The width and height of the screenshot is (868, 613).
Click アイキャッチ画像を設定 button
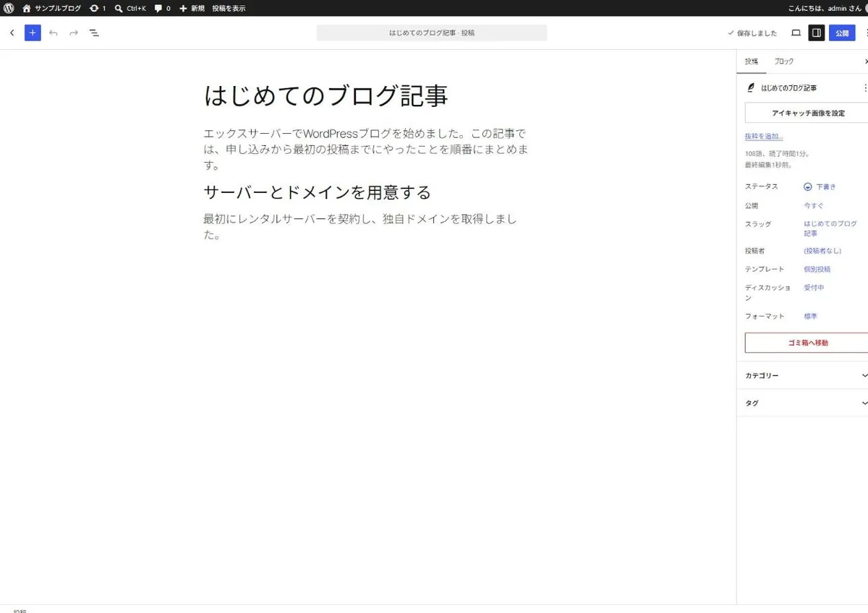point(807,113)
